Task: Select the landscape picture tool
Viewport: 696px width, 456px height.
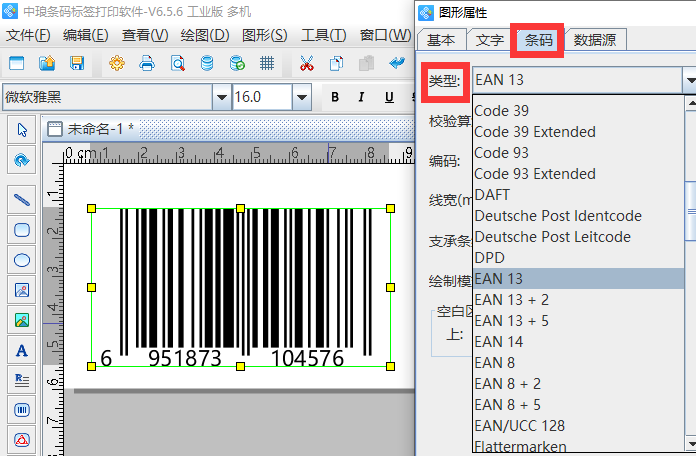Action: tap(22, 320)
